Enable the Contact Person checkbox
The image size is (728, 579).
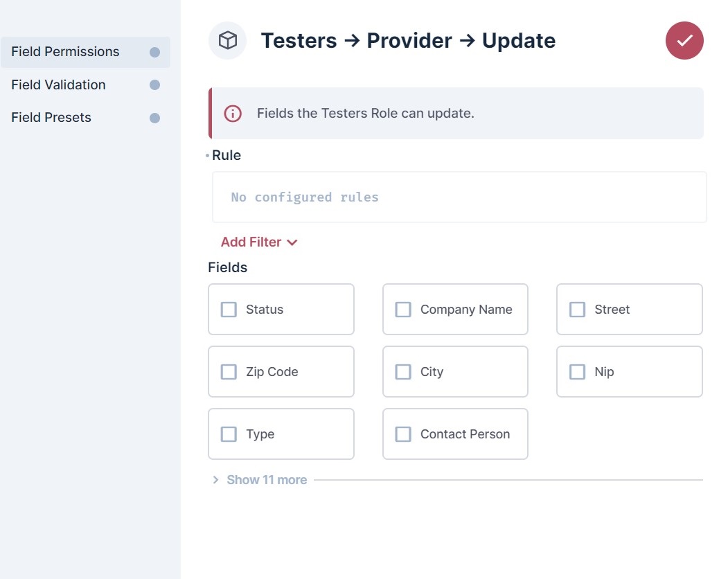pyautogui.click(x=402, y=434)
